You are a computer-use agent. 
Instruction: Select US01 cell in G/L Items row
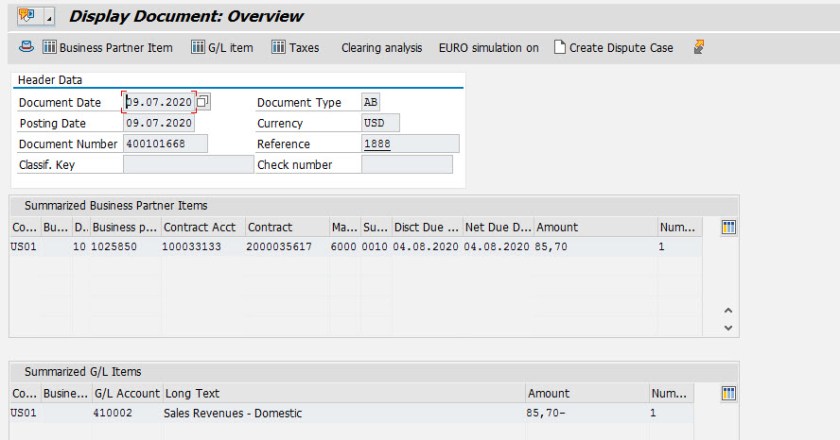coord(24,413)
